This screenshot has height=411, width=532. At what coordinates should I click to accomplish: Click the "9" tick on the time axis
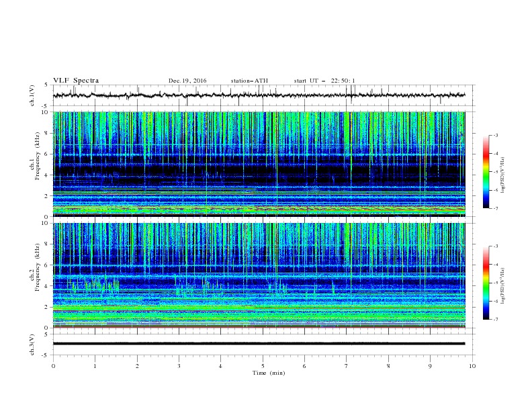[430, 366]
